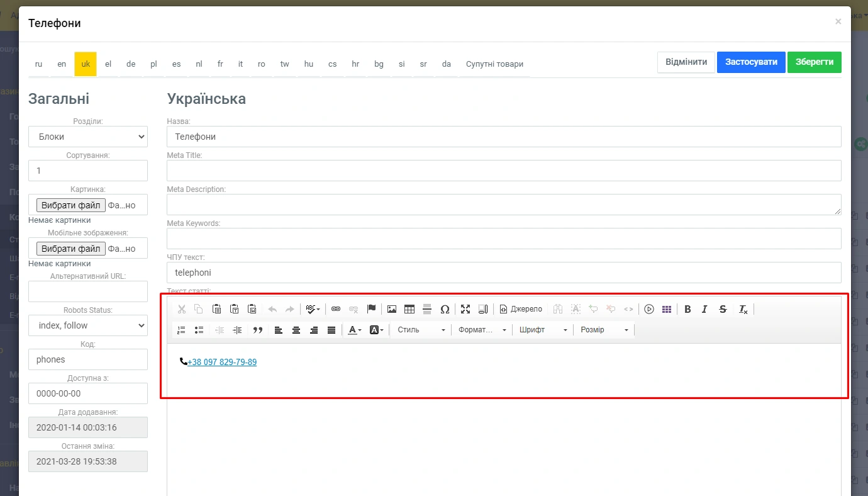868x496 pixels.
Task: Open the Шрифт font dropdown
Action: [x=543, y=330]
